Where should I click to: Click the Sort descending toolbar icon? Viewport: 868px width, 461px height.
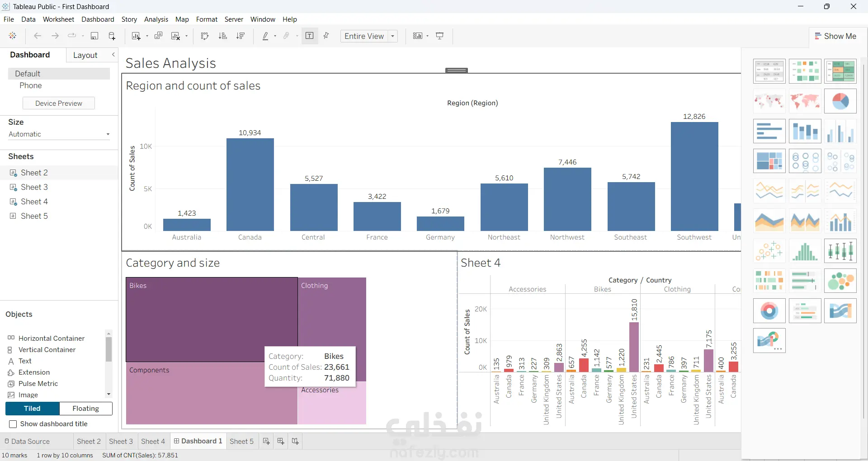241,36
